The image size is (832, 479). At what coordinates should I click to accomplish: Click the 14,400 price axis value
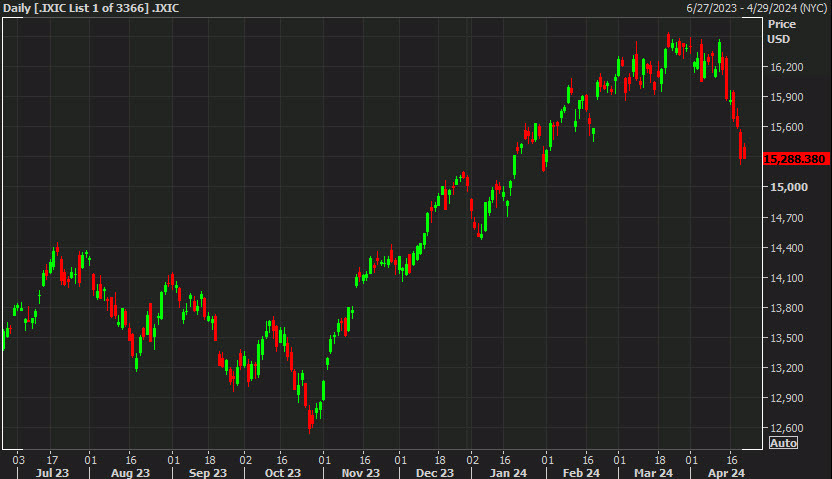click(x=786, y=248)
